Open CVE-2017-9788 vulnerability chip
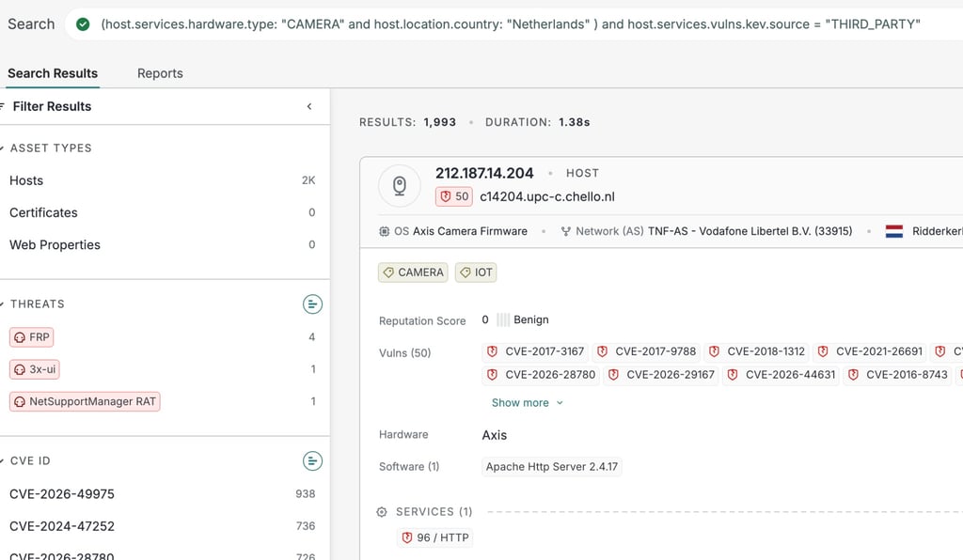 point(647,351)
